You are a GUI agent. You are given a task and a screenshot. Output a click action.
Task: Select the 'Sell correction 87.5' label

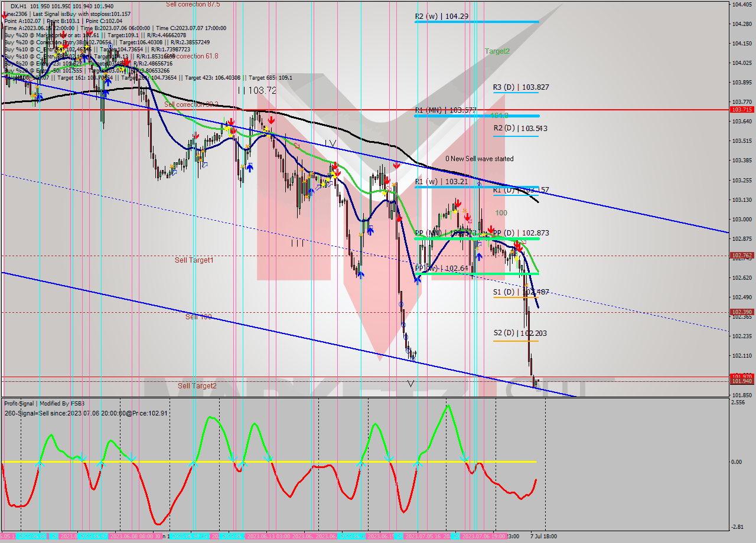click(193, 4)
